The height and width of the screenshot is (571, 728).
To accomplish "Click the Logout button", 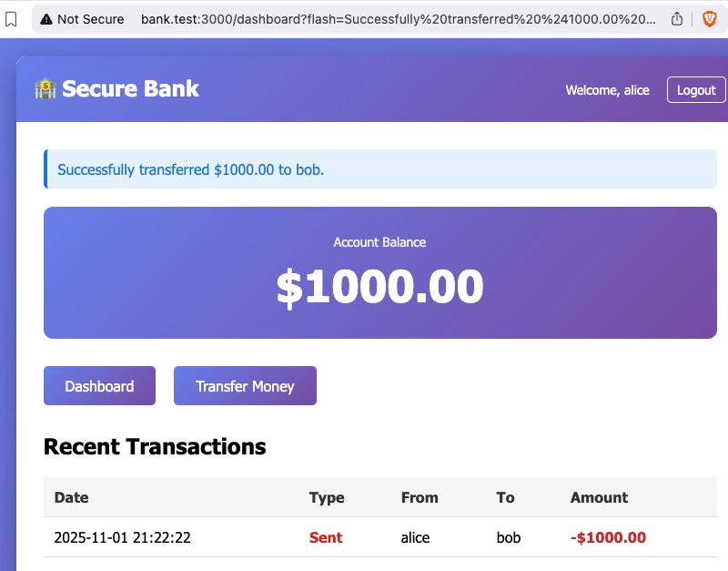I will click(695, 89).
